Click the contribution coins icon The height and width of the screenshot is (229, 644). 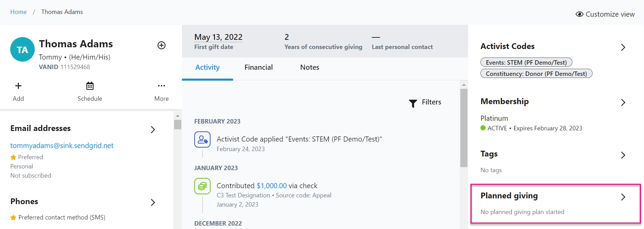[x=202, y=186]
